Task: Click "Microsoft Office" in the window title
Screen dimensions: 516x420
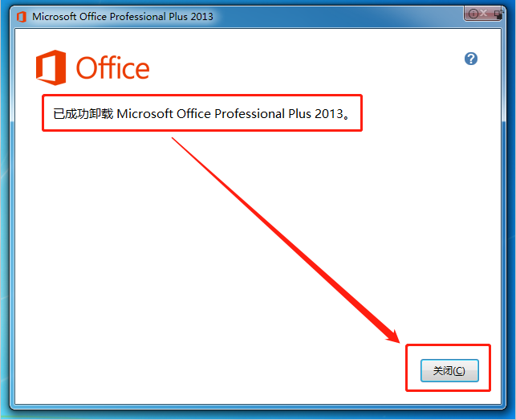Action: click(69, 17)
